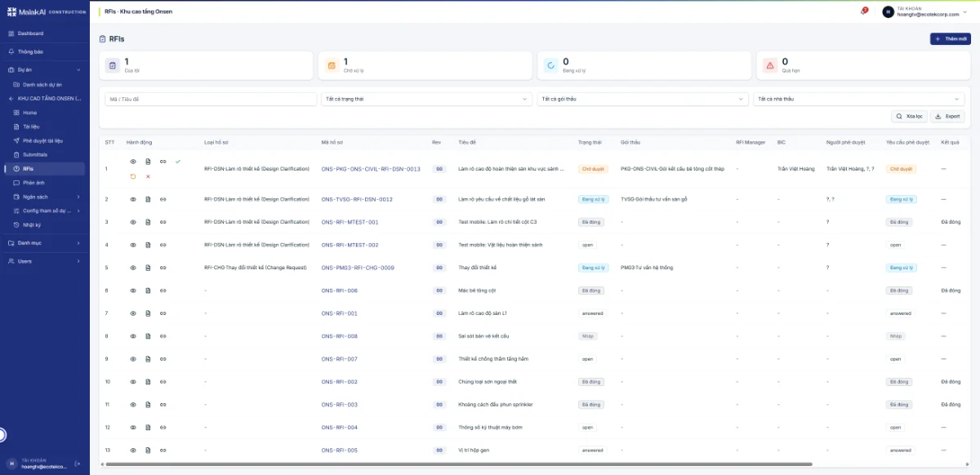
Task: Click link icon for ONS-RFI-MTEST-002 row
Action: coord(163,245)
